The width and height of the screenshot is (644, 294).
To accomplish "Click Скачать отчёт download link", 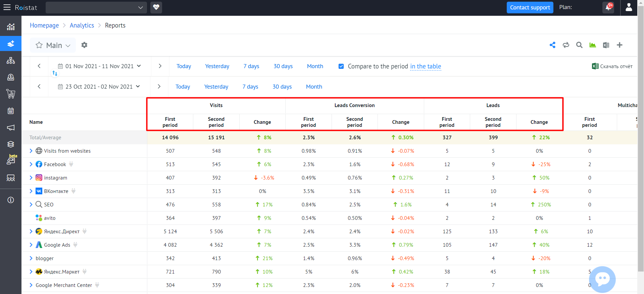I will (x=612, y=66).
